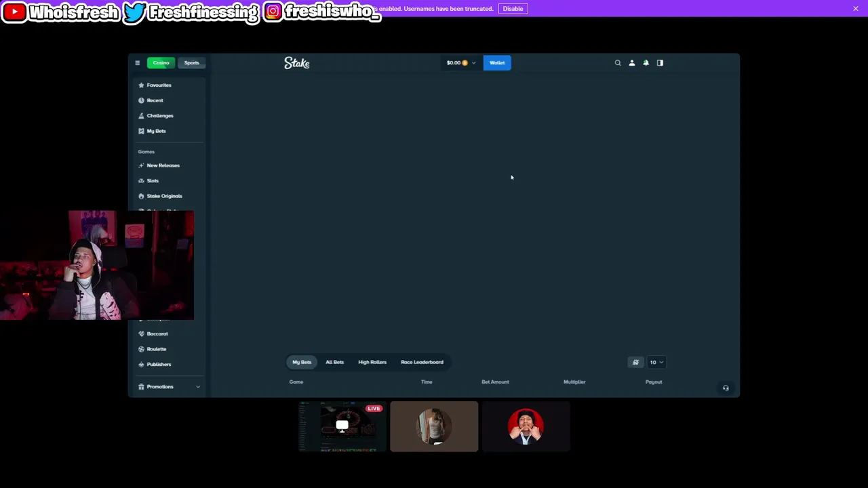The image size is (868, 488).
Task: Select the LIVE stream thumbnail
Action: point(342,426)
